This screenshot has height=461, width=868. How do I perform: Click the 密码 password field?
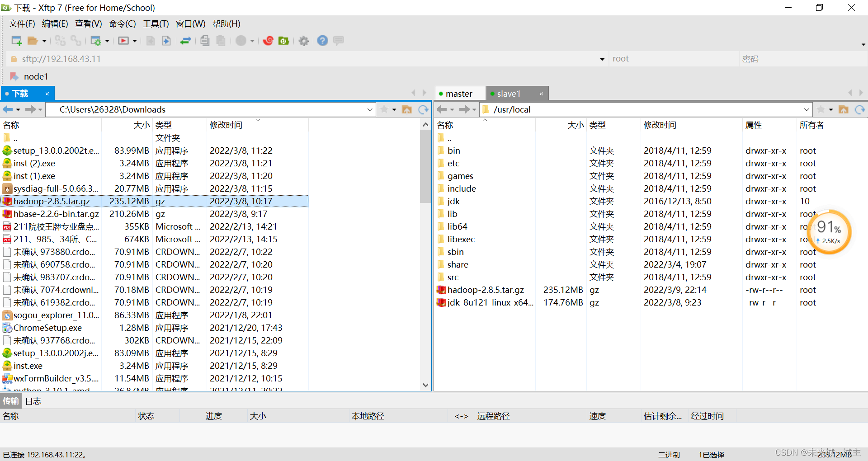[803, 59]
